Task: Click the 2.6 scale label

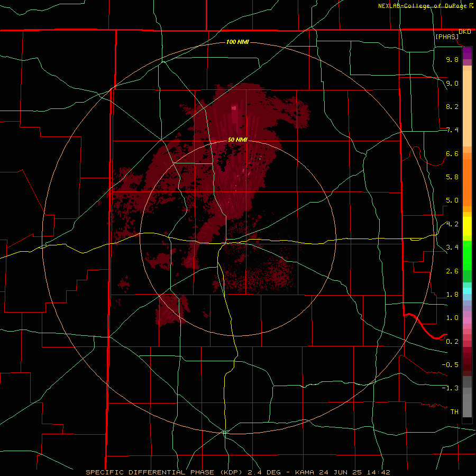Action: (452, 271)
